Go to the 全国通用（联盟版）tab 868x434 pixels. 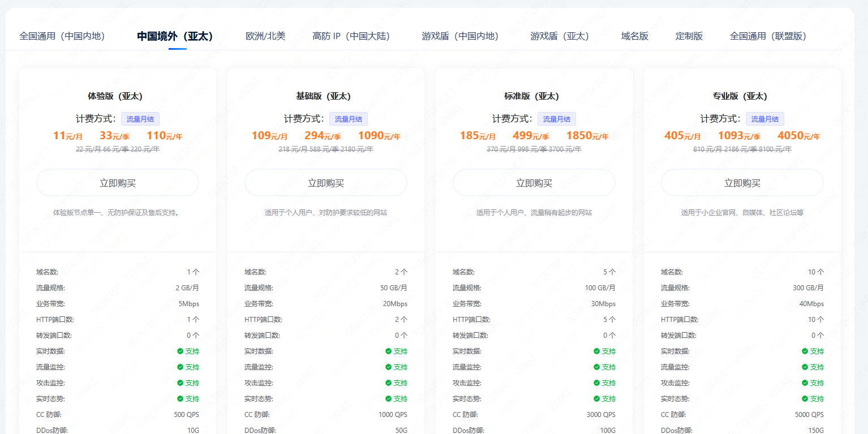tap(768, 36)
